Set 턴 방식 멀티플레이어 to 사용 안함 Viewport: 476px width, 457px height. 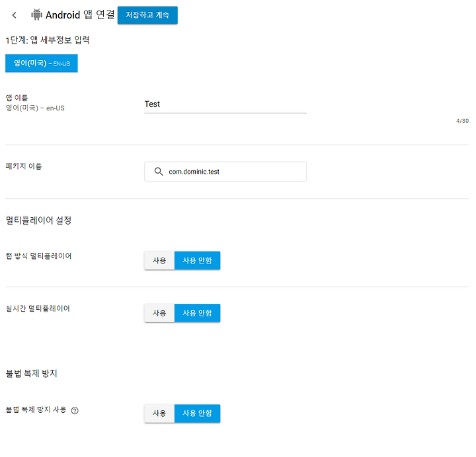point(197,260)
